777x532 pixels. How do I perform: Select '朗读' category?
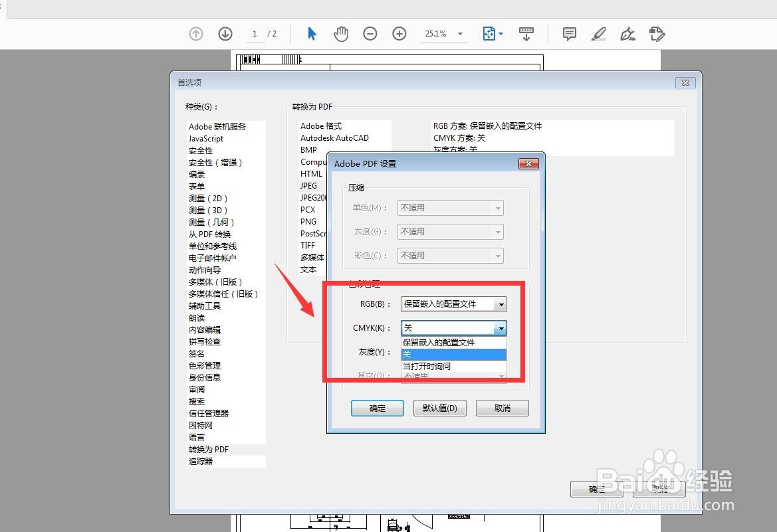(197, 317)
